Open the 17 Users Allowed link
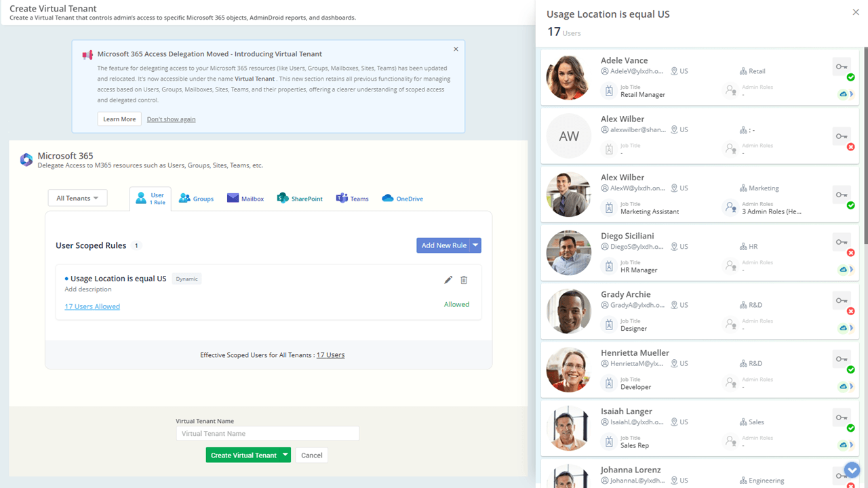The image size is (868, 488). tap(92, 306)
